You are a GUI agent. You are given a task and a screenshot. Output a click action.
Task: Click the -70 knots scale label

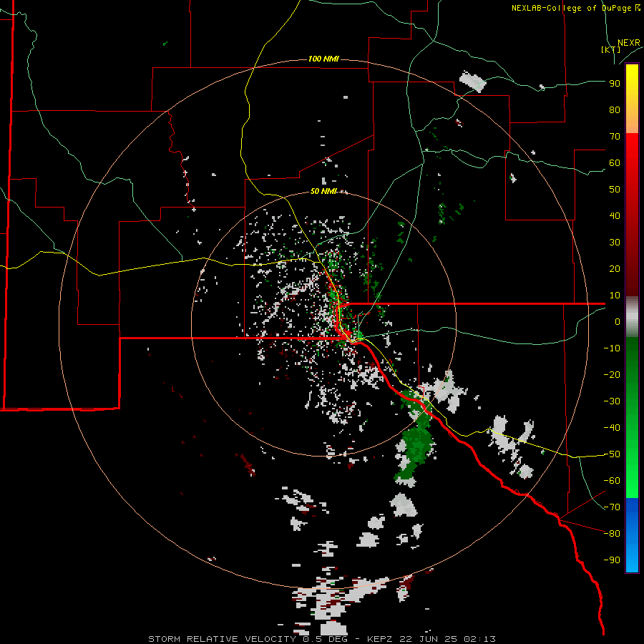[612, 507]
